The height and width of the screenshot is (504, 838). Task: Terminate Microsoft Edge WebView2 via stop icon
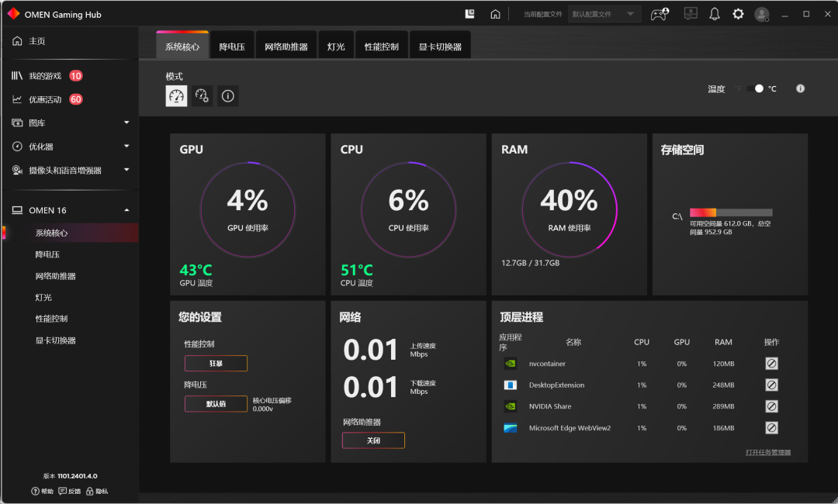[771, 428]
